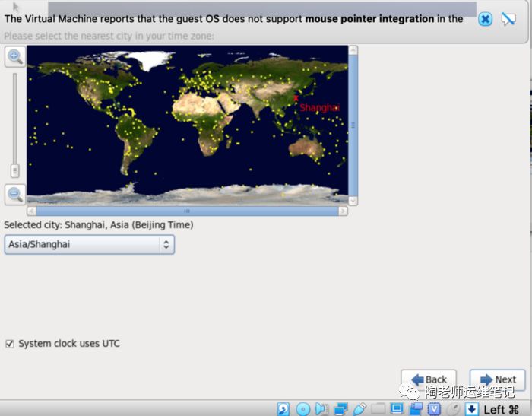
Task: Open the optical disc status icon
Action: tap(303, 409)
